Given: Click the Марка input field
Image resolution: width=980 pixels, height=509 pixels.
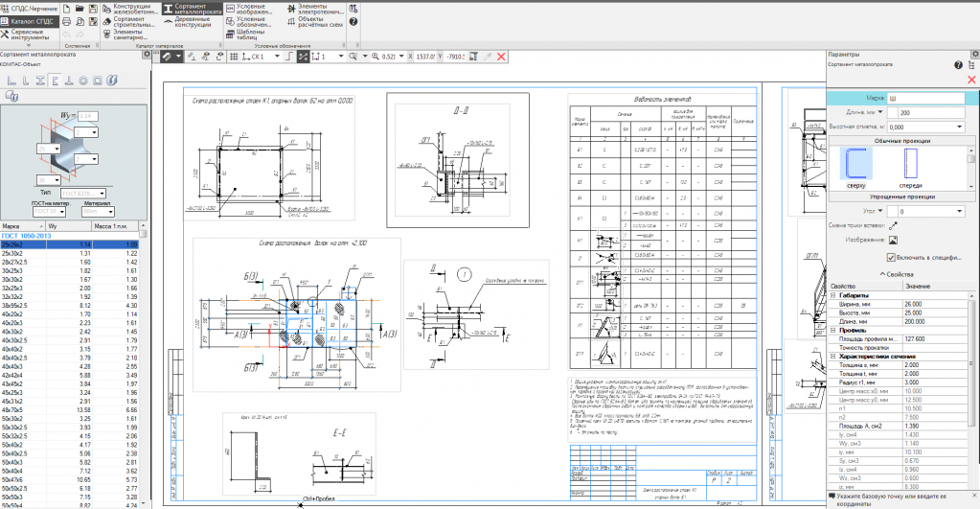Looking at the screenshot, I should tap(925, 98).
